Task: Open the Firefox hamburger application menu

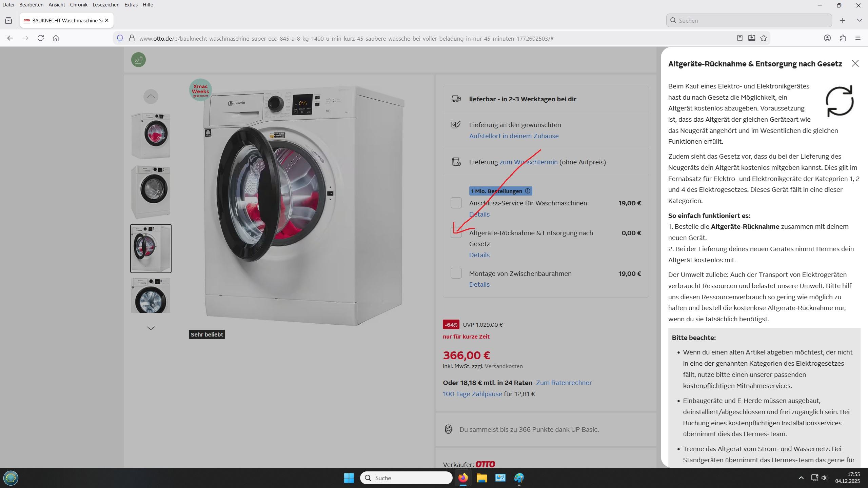Action: pos(858,38)
